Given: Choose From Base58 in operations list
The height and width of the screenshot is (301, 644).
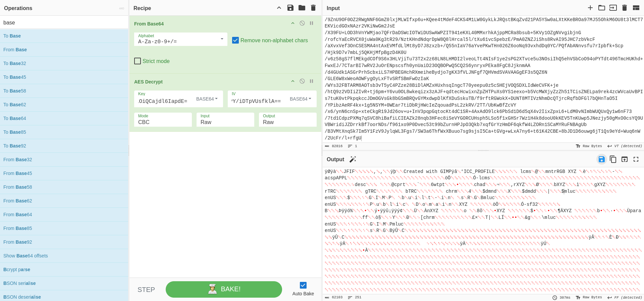Looking at the screenshot, I should [18, 187].
